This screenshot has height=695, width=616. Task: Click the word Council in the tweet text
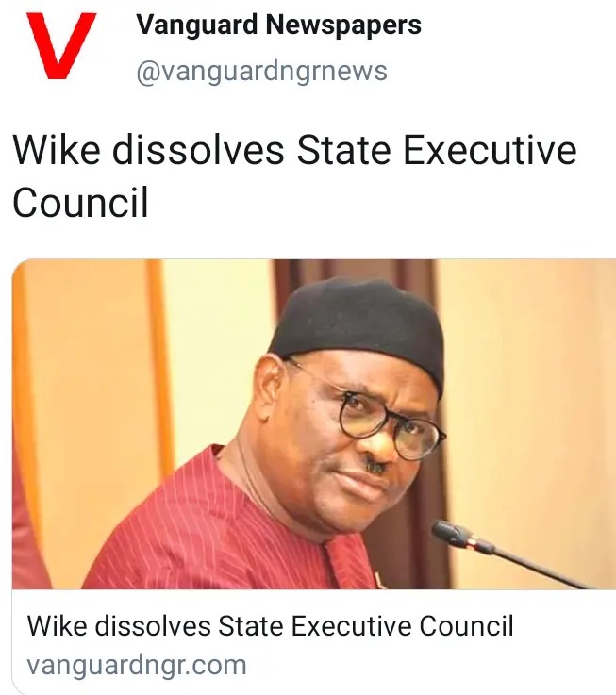(80, 202)
